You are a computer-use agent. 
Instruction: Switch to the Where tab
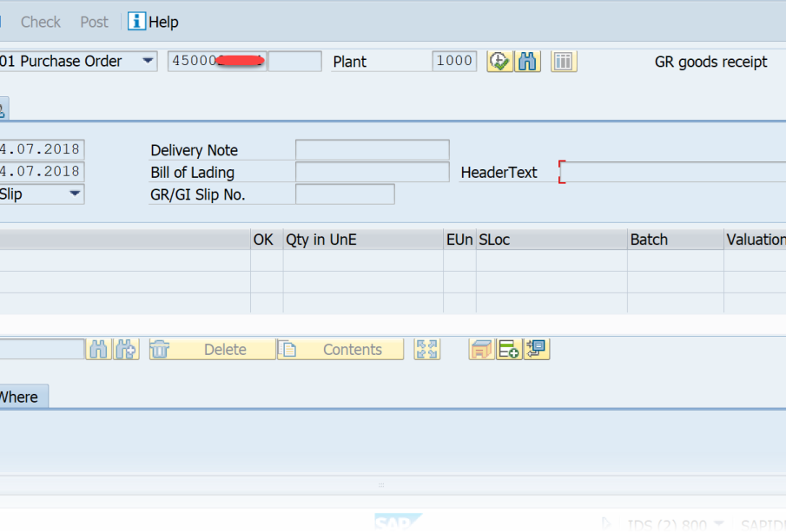[x=21, y=397]
